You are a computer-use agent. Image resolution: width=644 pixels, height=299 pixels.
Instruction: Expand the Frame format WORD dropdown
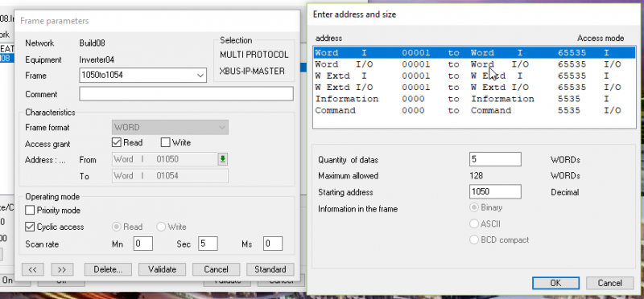[x=170, y=128]
